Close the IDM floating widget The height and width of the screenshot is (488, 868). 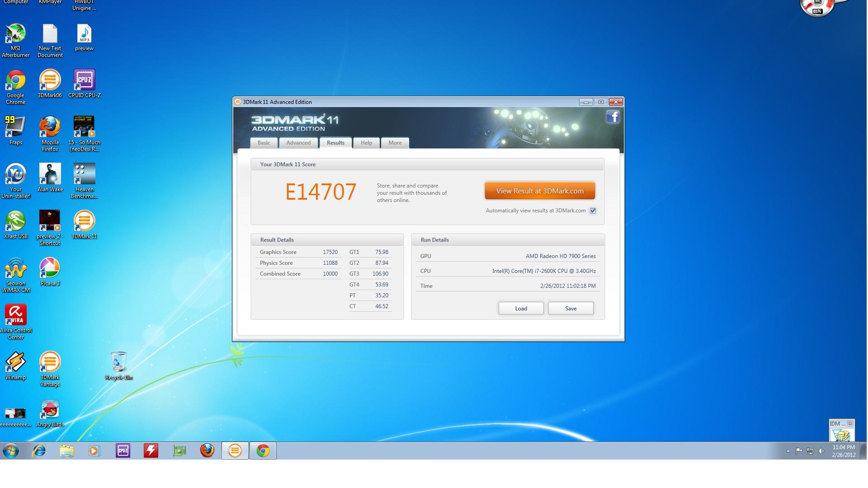(x=850, y=424)
